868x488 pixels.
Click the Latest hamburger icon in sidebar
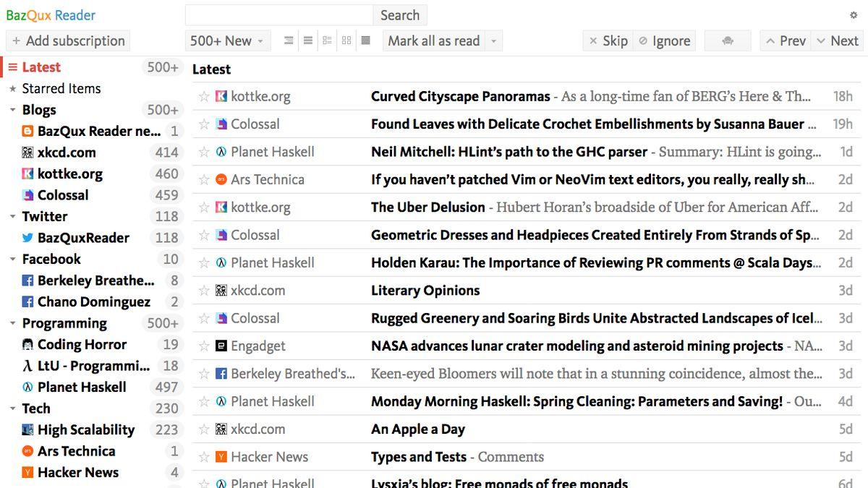pos(12,67)
